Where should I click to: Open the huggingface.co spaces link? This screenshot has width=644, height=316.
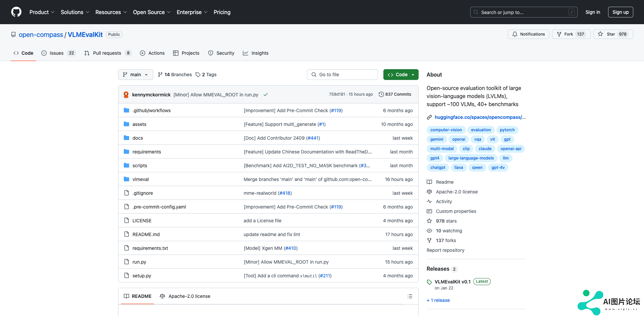pos(480,117)
